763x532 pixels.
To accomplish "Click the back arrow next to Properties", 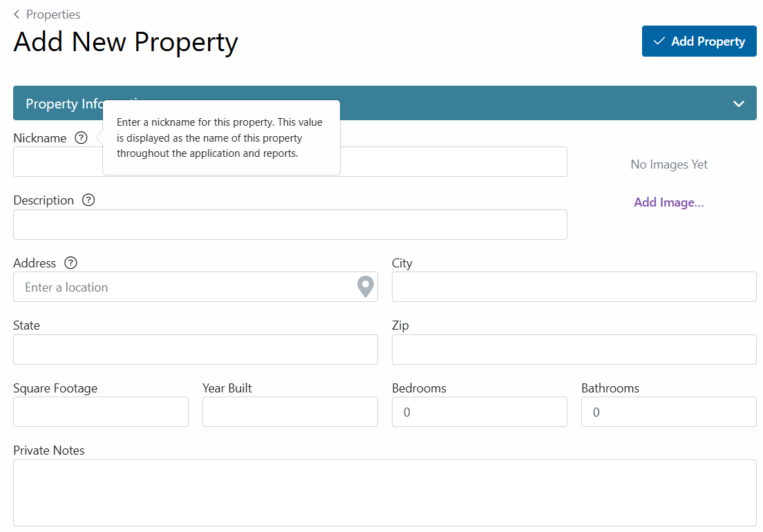I will point(17,15).
